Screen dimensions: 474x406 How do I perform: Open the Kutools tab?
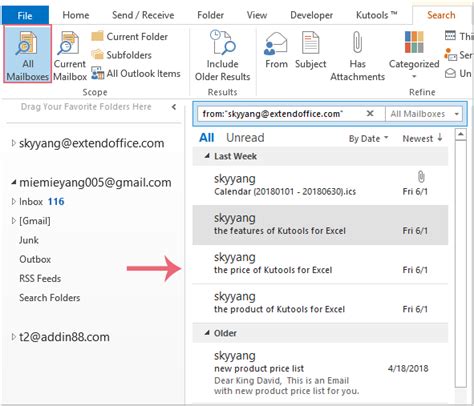[x=376, y=15]
